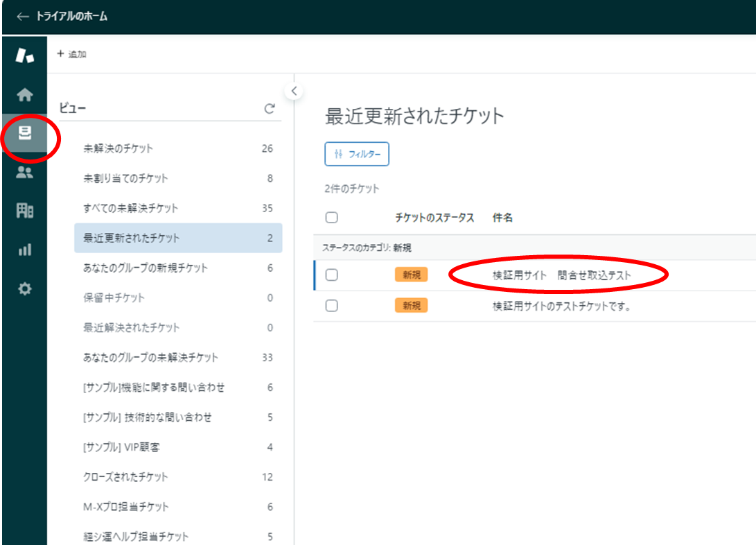
Task: Open the Reporting bar chart icon
Action: click(24, 250)
